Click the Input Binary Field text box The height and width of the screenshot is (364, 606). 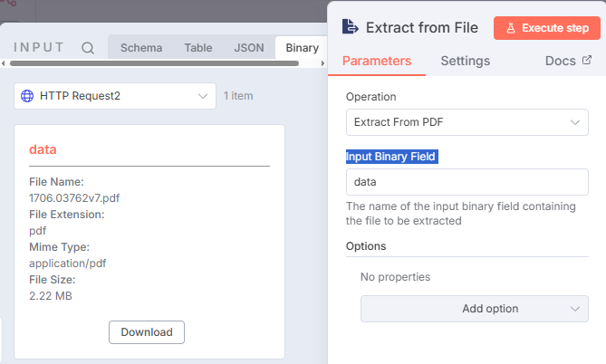(x=467, y=181)
